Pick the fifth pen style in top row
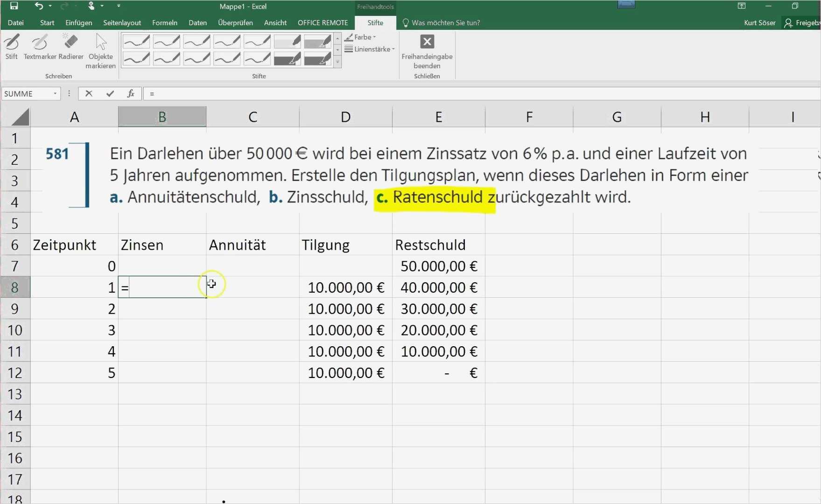The image size is (821, 504). pyautogui.click(x=257, y=42)
